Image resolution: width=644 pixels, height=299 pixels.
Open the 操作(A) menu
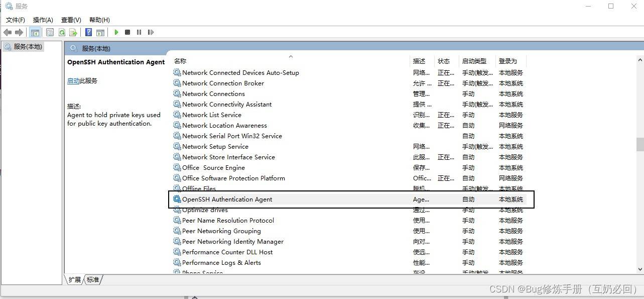pyautogui.click(x=43, y=20)
